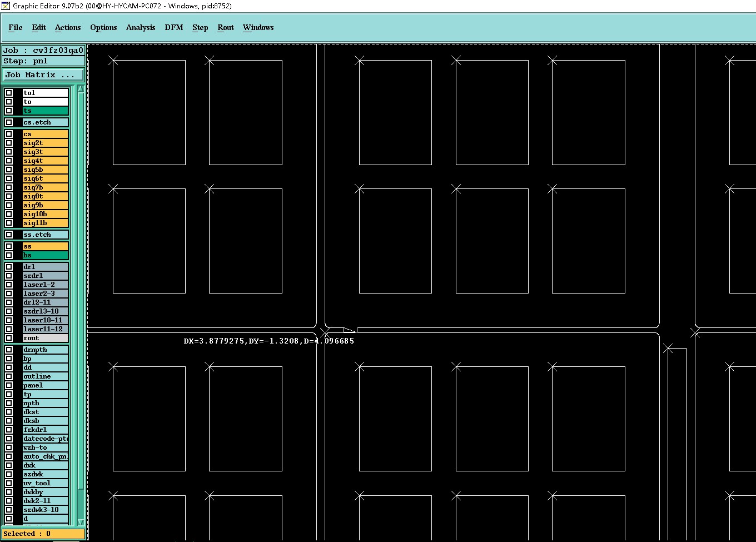Select layer name wzh-to
The image size is (756, 542).
click(x=46, y=447)
